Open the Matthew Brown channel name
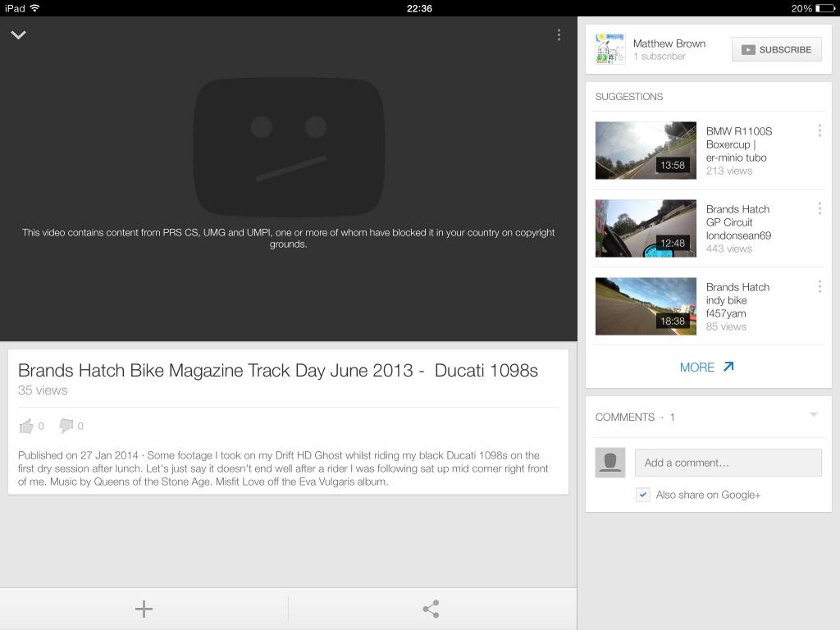This screenshot has width=840, height=630. click(669, 43)
